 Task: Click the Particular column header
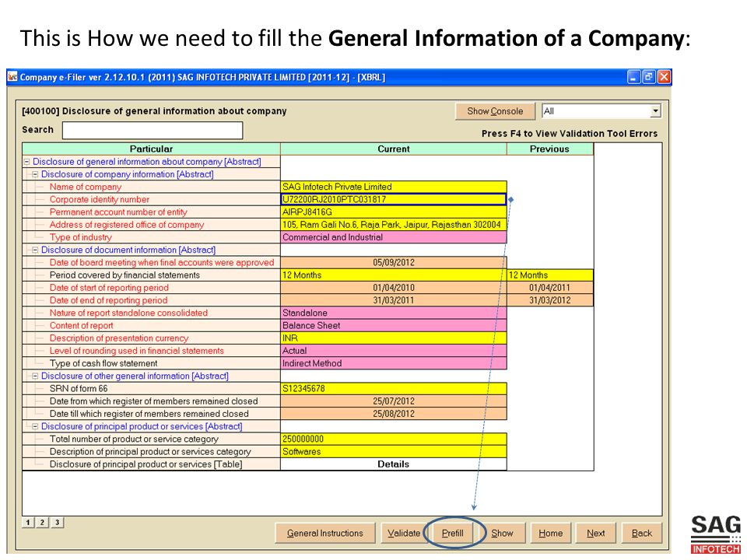click(151, 149)
